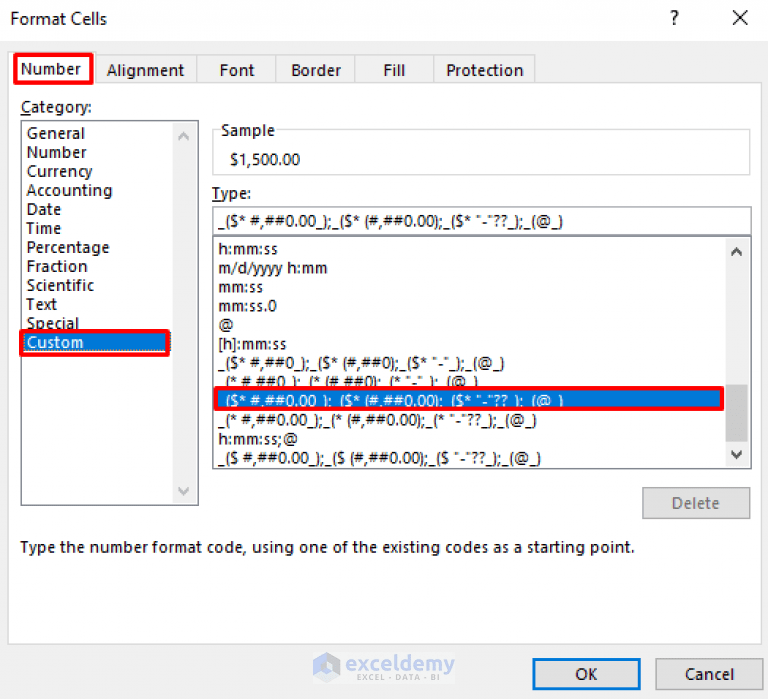This screenshot has height=699, width=768.
Task: Switch to the Alignment tab
Action: coord(145,70)
